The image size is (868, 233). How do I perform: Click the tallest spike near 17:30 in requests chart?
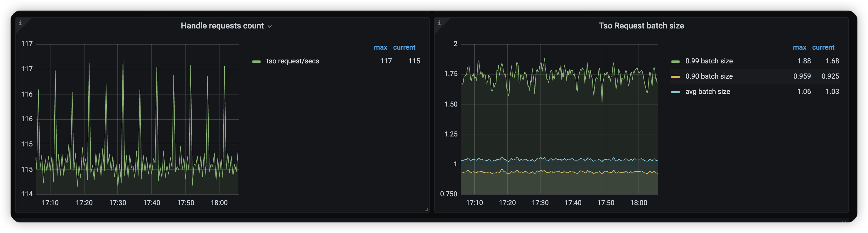(x=123, y=60)
